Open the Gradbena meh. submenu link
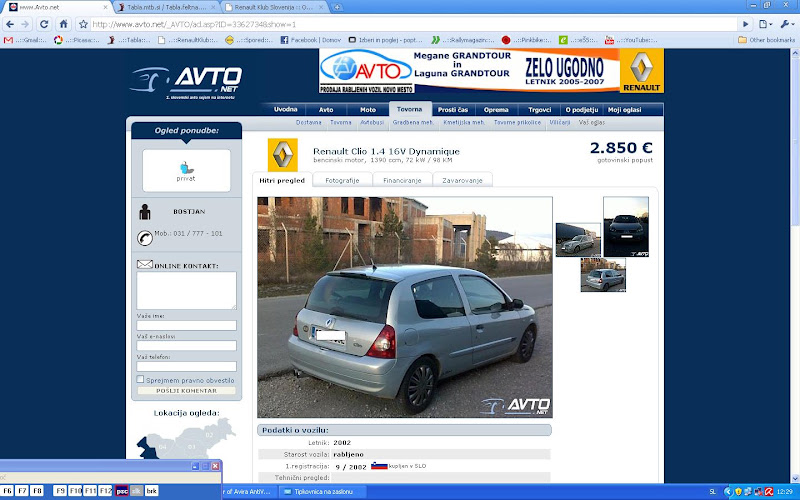The width and height of the screenshot is (800, 500). (413, 122)
